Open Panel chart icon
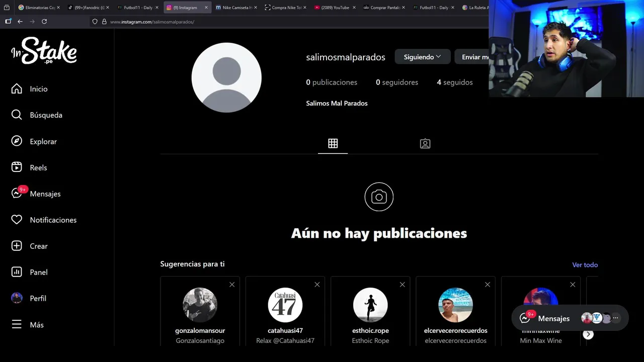 [17, 272]
